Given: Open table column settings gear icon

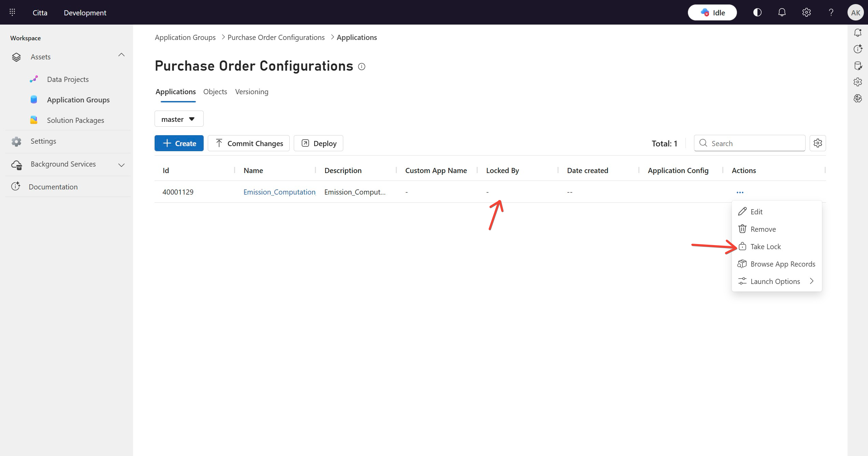Looking at the screenshot, I should click(818, 143).
